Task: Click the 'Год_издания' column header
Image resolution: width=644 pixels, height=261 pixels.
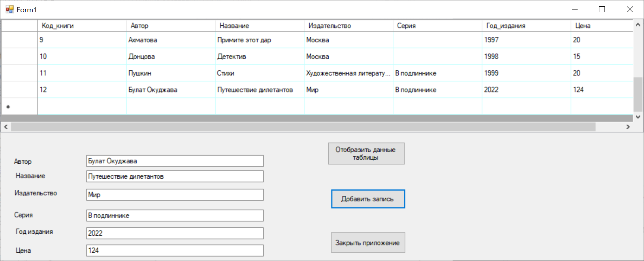Action: tap(526, 26)
